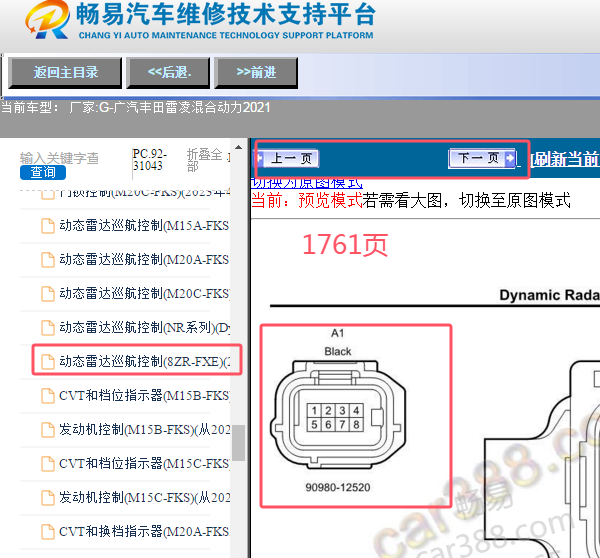Click document icon beside CVT和换档指示器(M20A-FKS
Screen dimensions: 600x558
click(48, 532)
